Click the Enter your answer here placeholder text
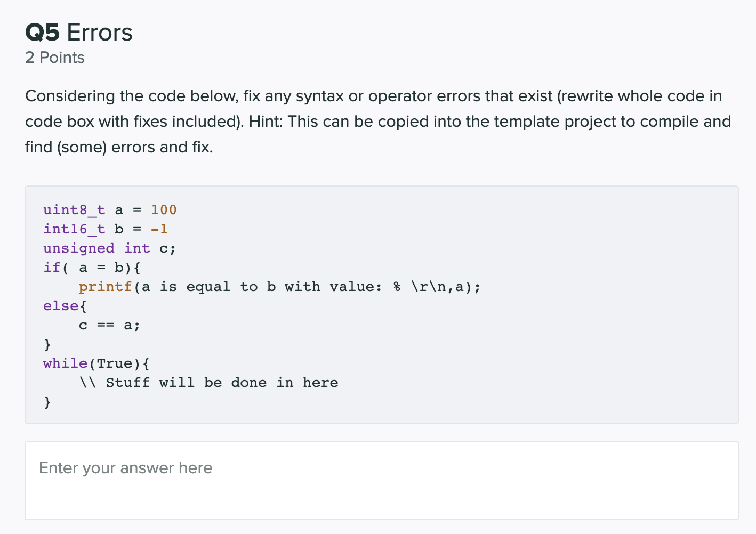The width and height of the screenshot is (756, 534). tap(125, 468)
